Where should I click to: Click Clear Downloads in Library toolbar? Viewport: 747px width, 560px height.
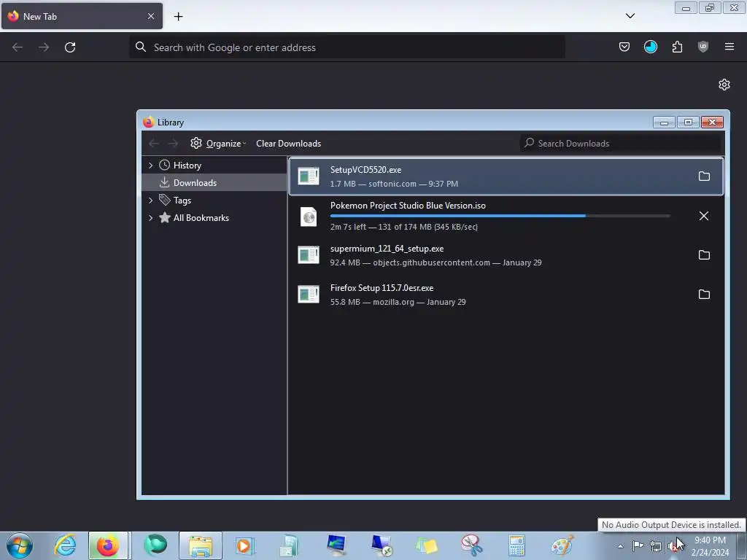[288, 144]
